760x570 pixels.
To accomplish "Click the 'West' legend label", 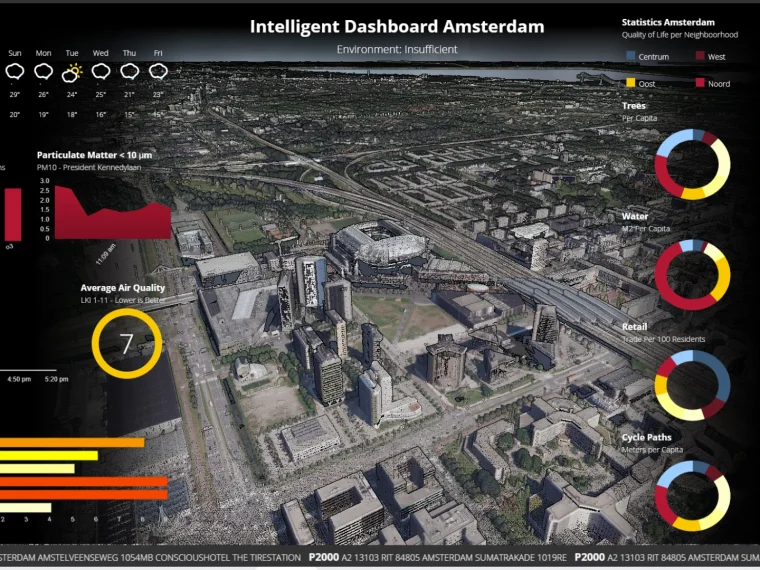I will tap(716, 57).
